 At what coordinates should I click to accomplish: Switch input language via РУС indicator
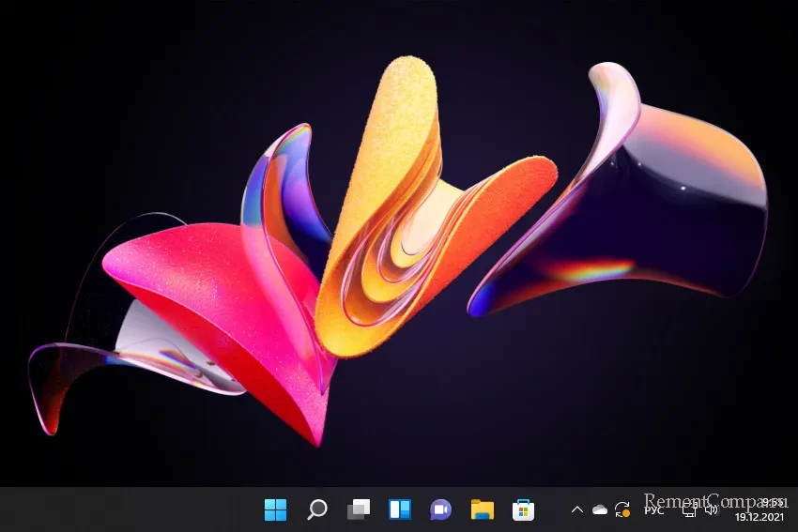[x=653, y=509]
